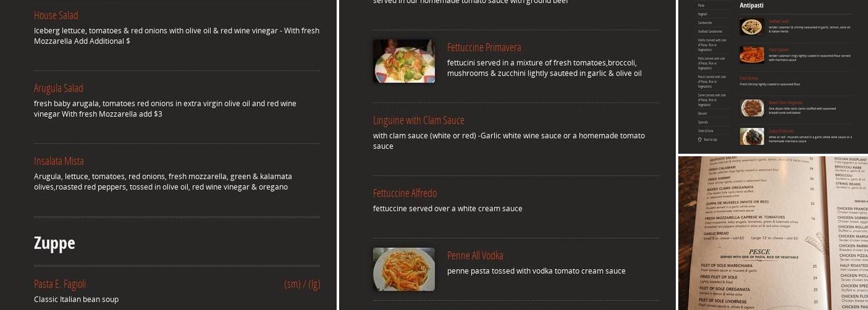The height and width of the screenshot is (310, 868).
Task: Open the Insalata Mista item
Action: point(59,161)
